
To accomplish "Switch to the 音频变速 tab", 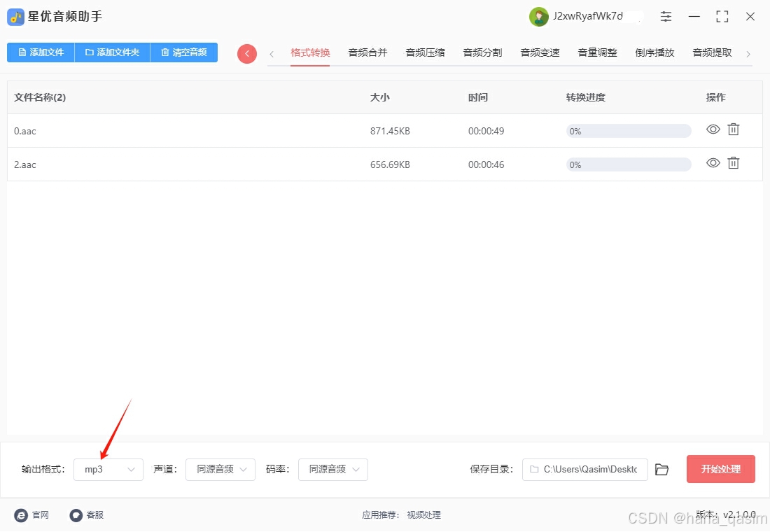I will click(x=540, y=52).
